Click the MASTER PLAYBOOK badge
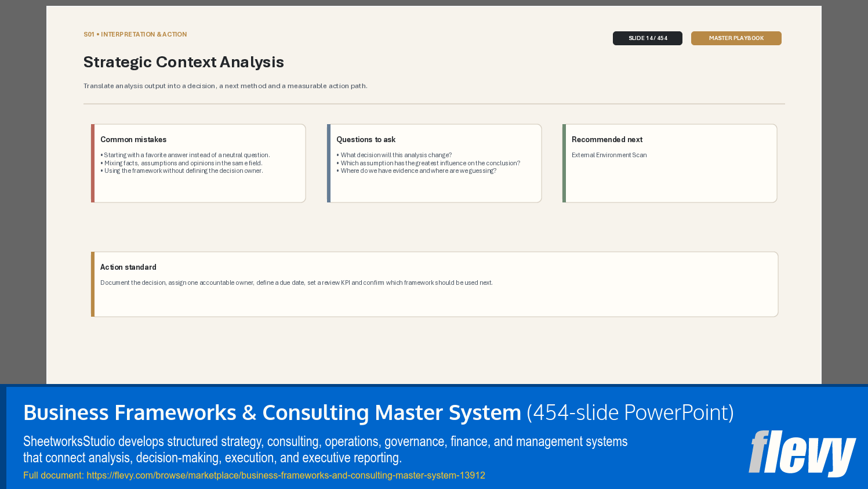The width and height of the screenshot is (868, 489). point(736,38)
